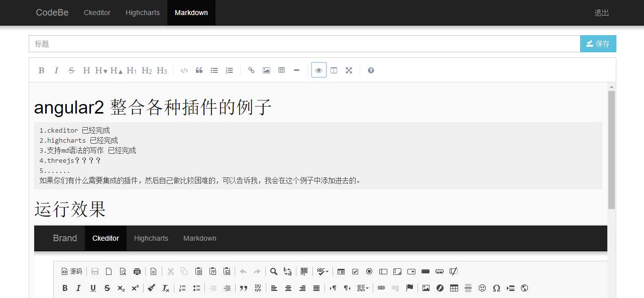Apply strikethrough in Markdown toolbar
Image resolution: width=644 pixels, height=298 pixels.
pos(71,70)
